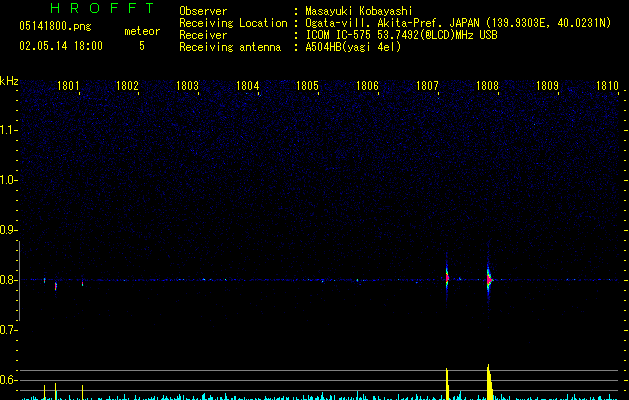Click the 1.1 kHz frequency label
Viewport: 629px width, 400px height.
pyautogui.click(x=7, y=130)
